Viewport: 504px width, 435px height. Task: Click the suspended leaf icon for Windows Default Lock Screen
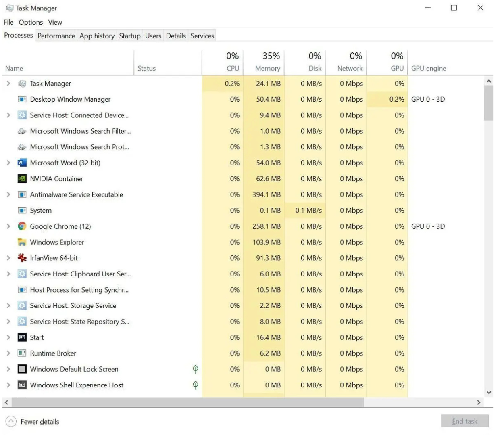point(196,369)
